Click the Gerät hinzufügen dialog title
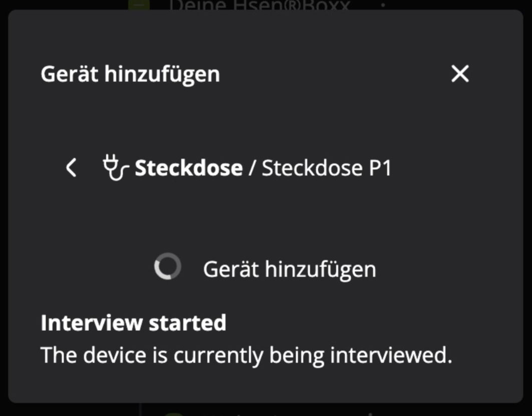532x416 pixels. click(x=131, y=74)
